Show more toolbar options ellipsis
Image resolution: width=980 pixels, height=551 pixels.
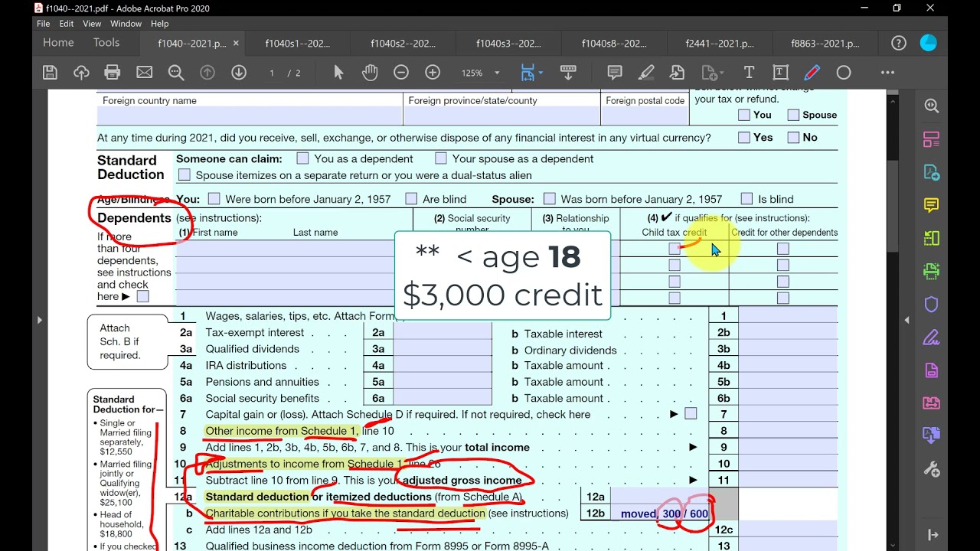pyautogui.click(x=887, y=73)
